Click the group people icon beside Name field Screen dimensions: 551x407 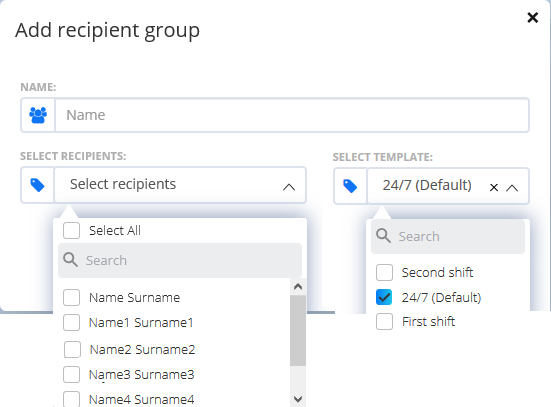pyautogui.click(x=38, y=115)
